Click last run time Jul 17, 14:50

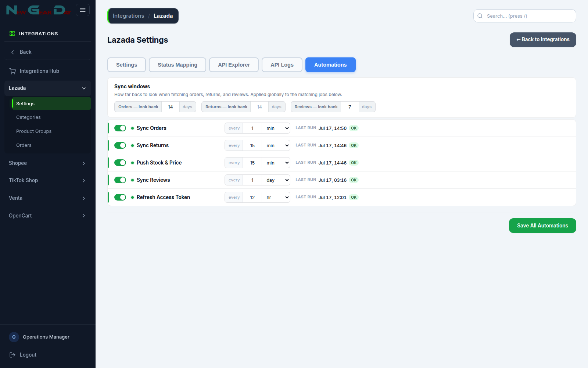tap(333, 128)
